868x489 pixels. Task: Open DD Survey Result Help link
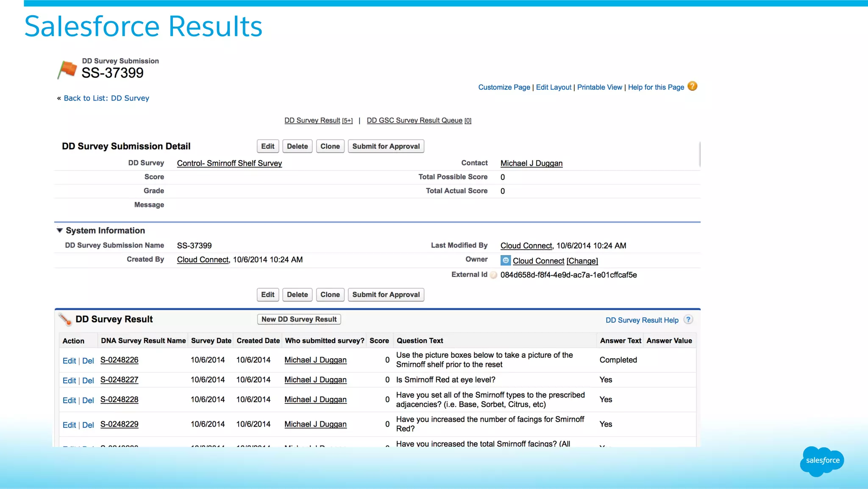(642, 320)
